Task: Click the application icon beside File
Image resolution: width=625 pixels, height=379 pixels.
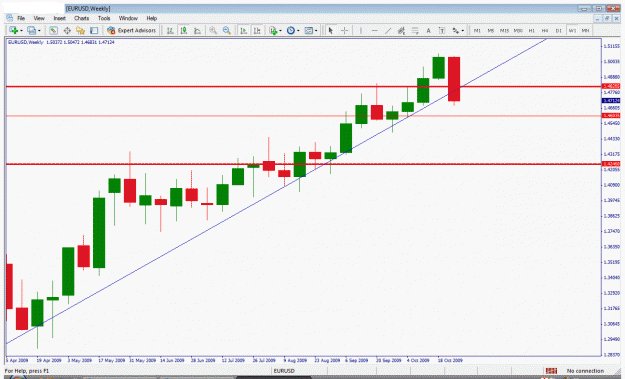Action: click(9, 18)
